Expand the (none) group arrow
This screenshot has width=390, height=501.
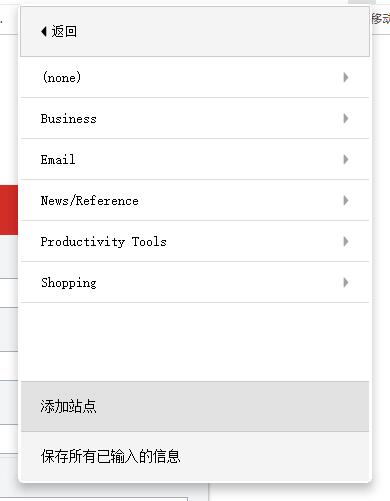coord(346,77)
